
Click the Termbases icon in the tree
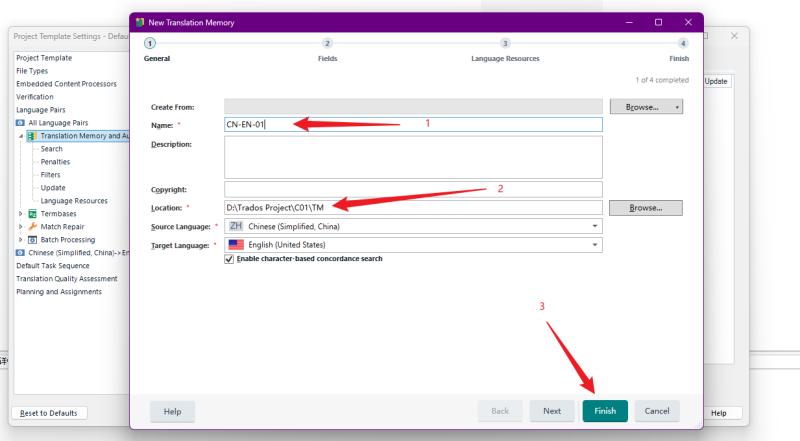33,214
